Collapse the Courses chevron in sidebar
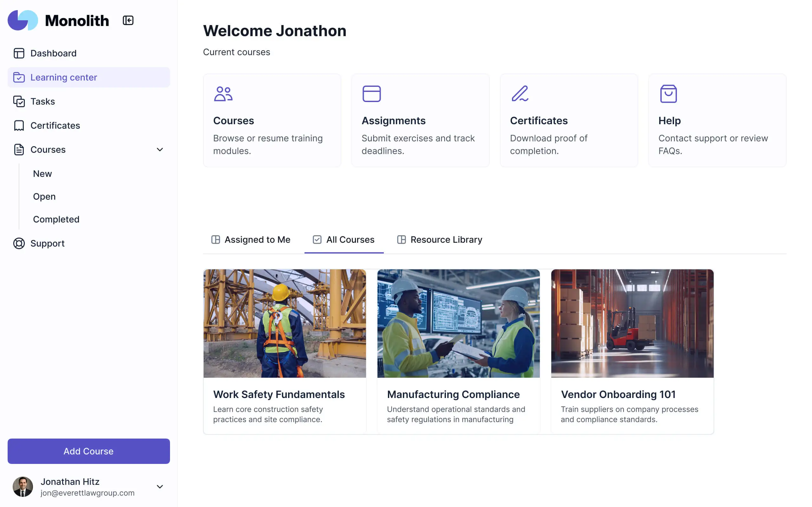812x507 pixels. coord(160,150)
